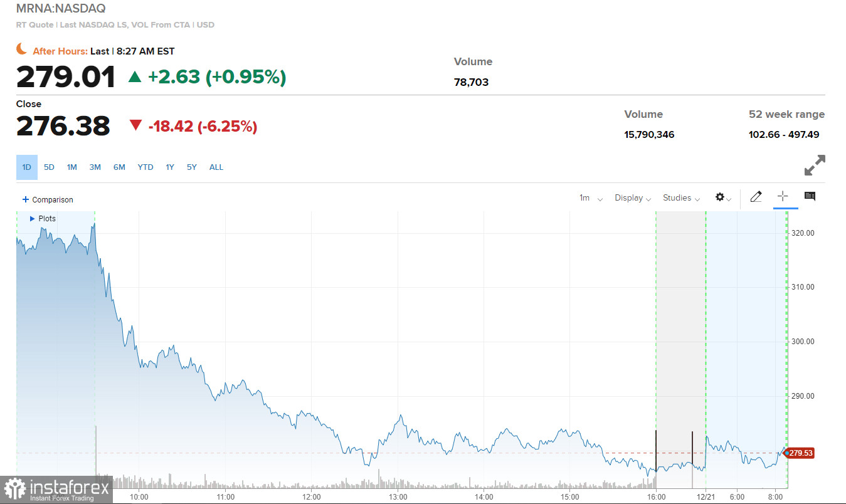Click the after hours price 279.01
This screenshot has width=846, height=504.
[66, 77]
